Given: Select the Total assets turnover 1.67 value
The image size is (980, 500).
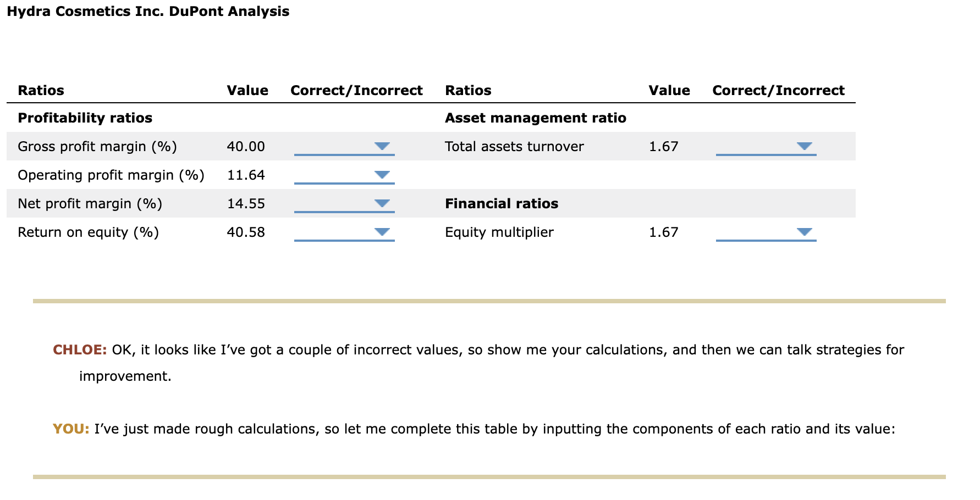Looking at the screenshot, I should click(664, 147).
